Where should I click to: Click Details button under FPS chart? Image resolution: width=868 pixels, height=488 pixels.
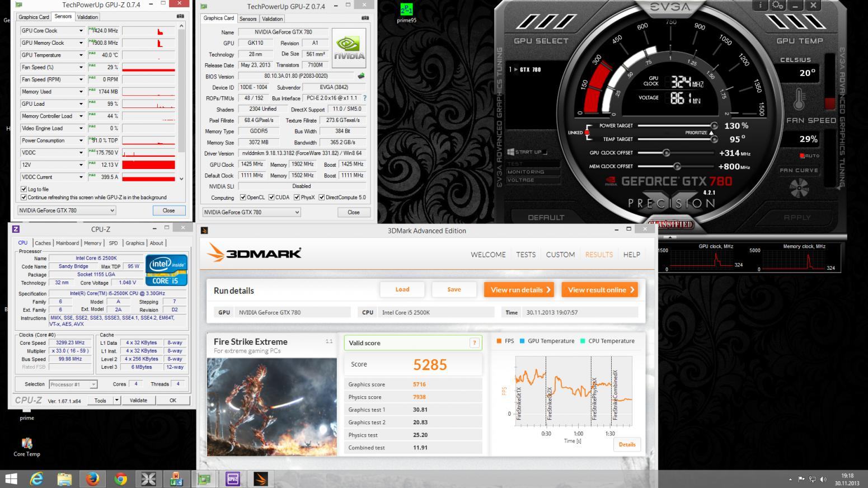click(627, 444)
